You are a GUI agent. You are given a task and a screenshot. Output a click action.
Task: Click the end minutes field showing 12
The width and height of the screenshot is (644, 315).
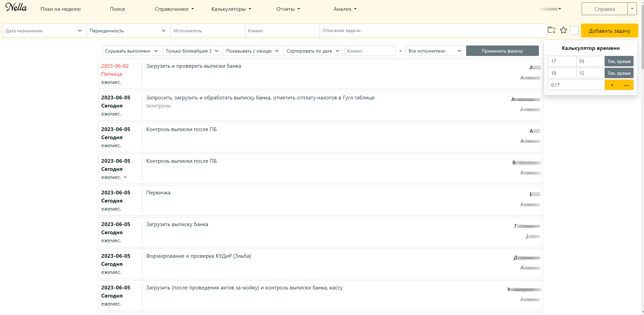590,73
